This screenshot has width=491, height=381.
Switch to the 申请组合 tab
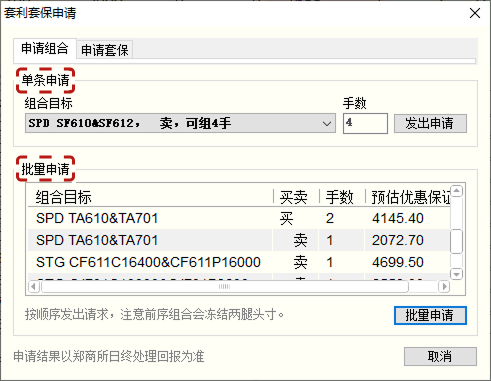[45, 49]
